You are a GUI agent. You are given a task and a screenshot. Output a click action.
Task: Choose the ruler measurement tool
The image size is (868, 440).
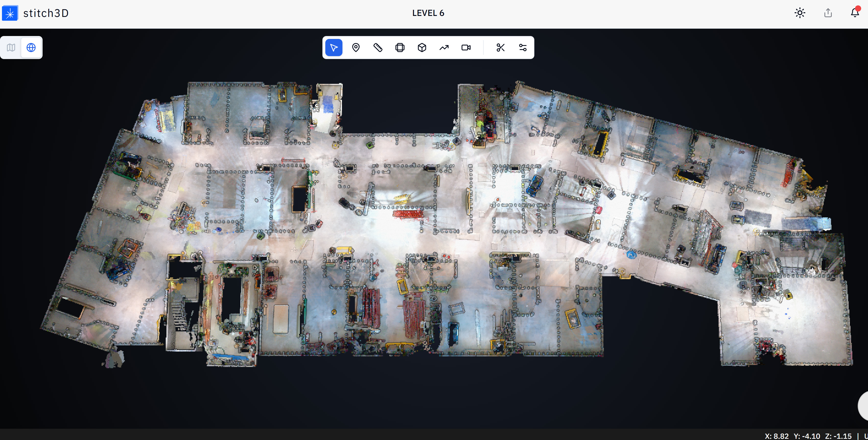tap(378, 48)
